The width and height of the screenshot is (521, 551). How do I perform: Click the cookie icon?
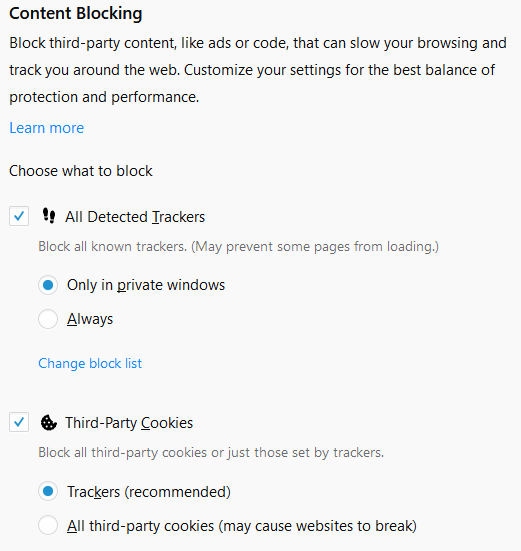(x=48, y=422)
